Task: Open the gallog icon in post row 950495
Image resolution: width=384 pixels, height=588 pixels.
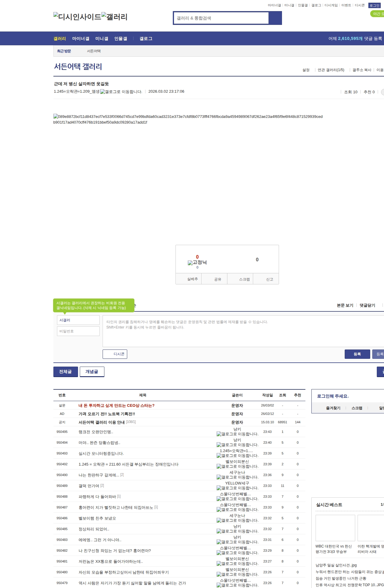Action: click(x=237, y=434)
